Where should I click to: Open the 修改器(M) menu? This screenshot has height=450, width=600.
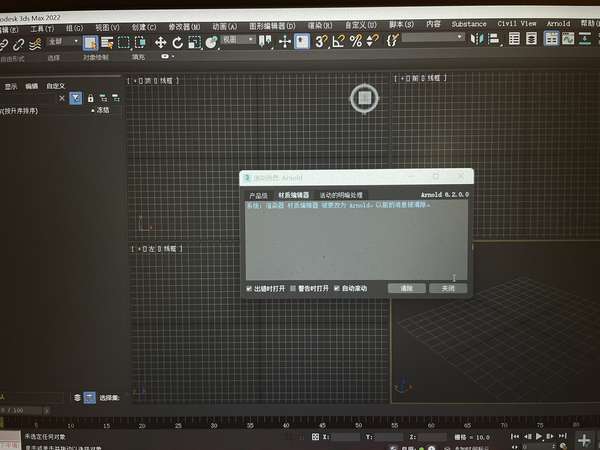(x=184, y=27)
